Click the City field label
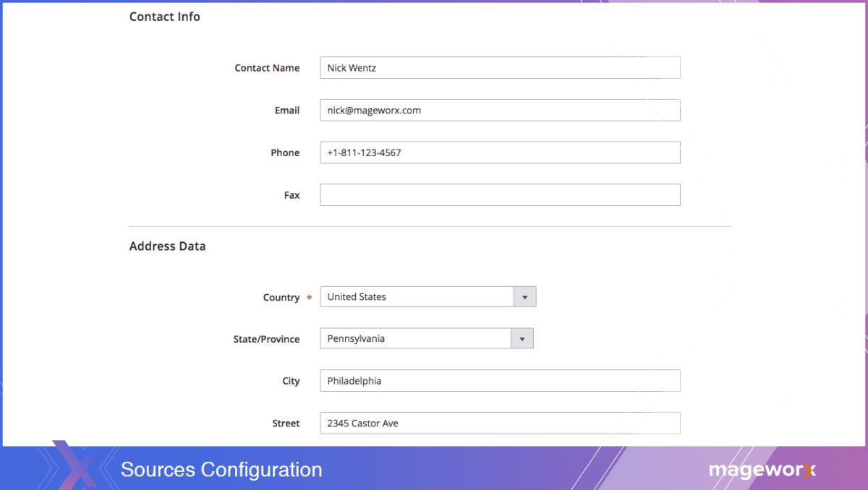The image size is (868, 490). point(291,381)
